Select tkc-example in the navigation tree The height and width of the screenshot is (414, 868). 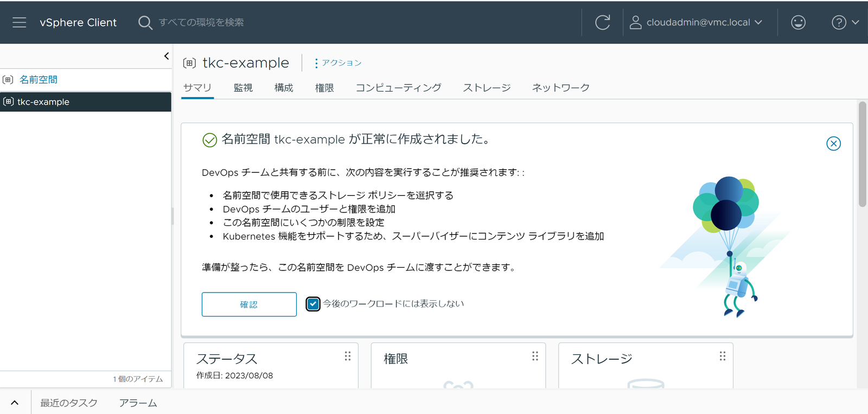(86, 102)
